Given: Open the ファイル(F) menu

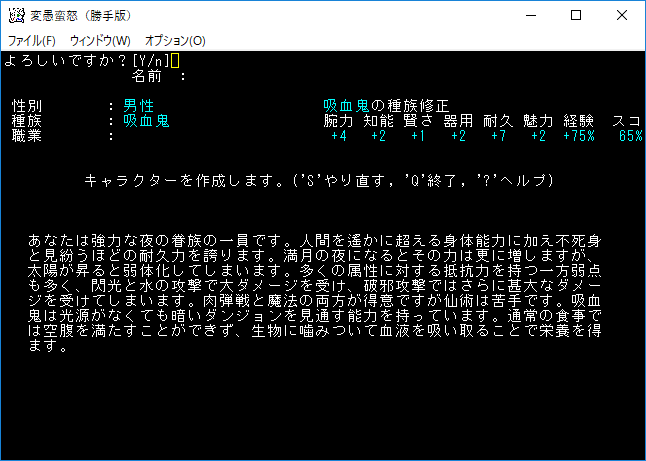Looking at the screenshot, I should click(x=32, y=41).
